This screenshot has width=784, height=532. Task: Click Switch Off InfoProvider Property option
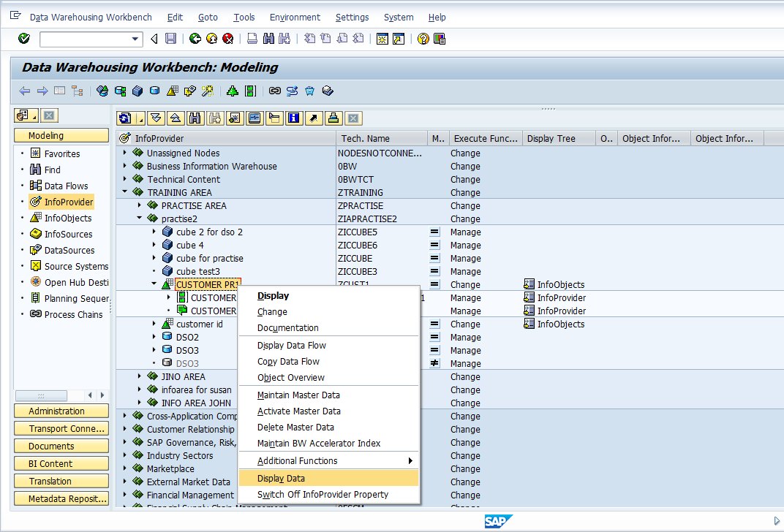[330, 495]
